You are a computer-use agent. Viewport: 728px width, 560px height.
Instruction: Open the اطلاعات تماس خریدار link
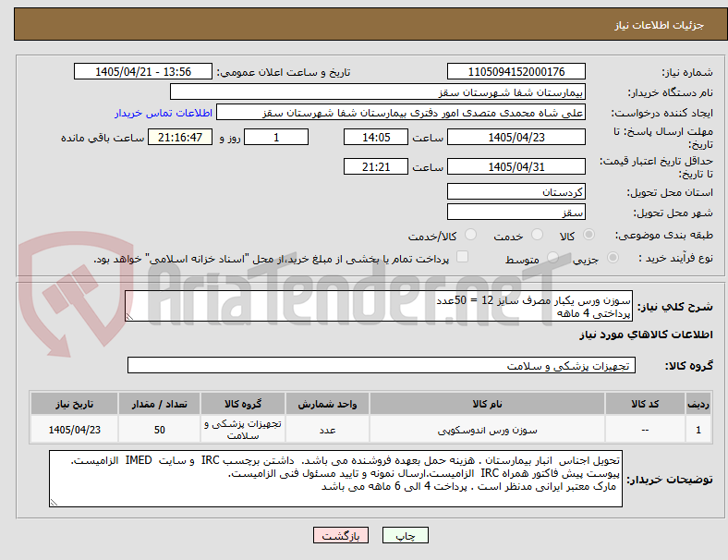(x=164, y=113)
